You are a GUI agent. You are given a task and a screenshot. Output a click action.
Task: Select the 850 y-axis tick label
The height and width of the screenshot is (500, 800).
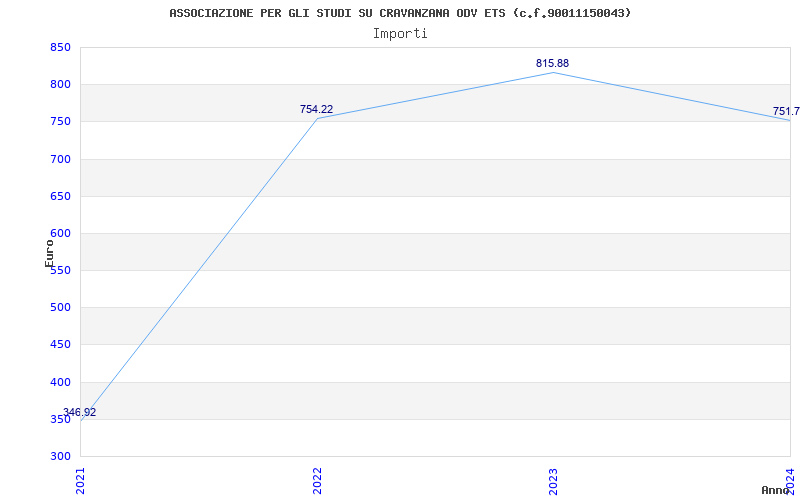[60, 47]
